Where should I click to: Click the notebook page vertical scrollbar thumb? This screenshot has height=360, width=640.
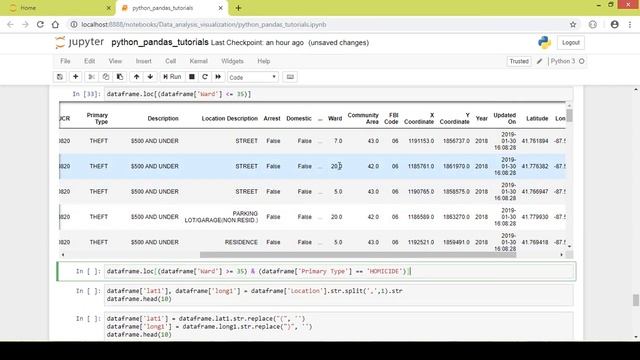coord(636,300)
